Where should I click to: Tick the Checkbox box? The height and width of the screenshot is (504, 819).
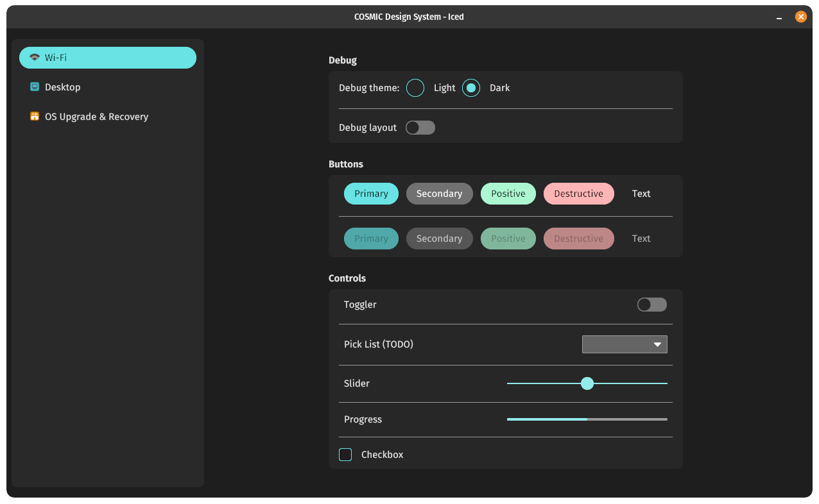pos(345,455)
